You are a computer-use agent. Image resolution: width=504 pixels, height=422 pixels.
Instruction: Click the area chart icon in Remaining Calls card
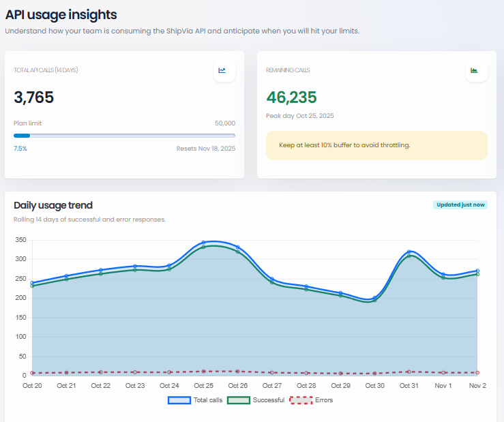[476, 70]
